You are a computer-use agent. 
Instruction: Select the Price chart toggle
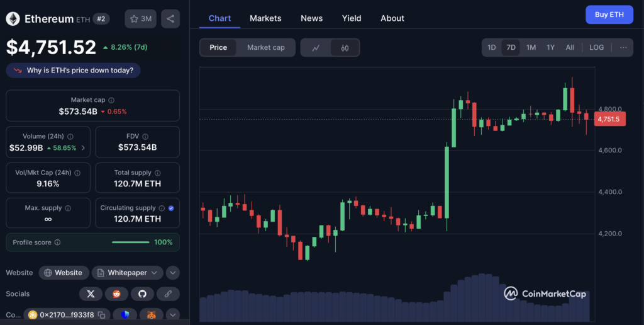(218, 47)
